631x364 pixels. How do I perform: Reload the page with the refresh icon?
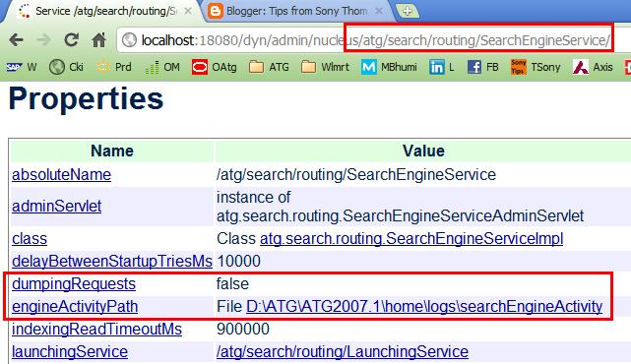click(x=71, y=39)
